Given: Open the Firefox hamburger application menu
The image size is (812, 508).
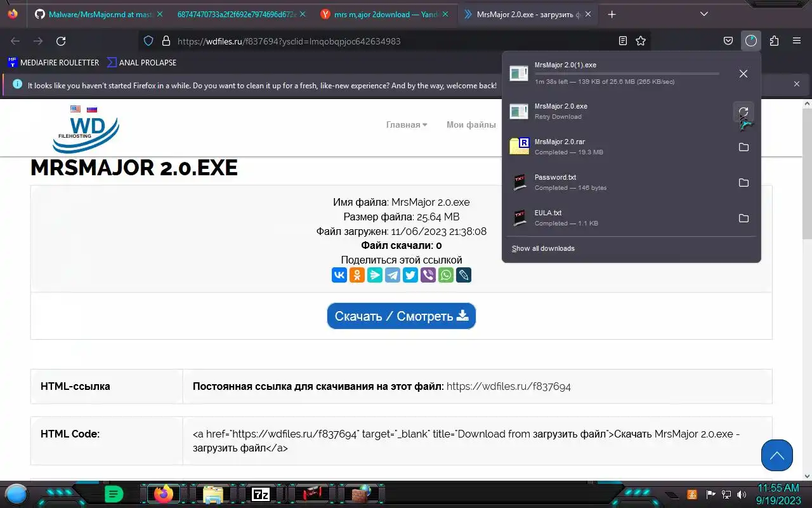Looking at the screenshot, I should click(x=797, y=41).
